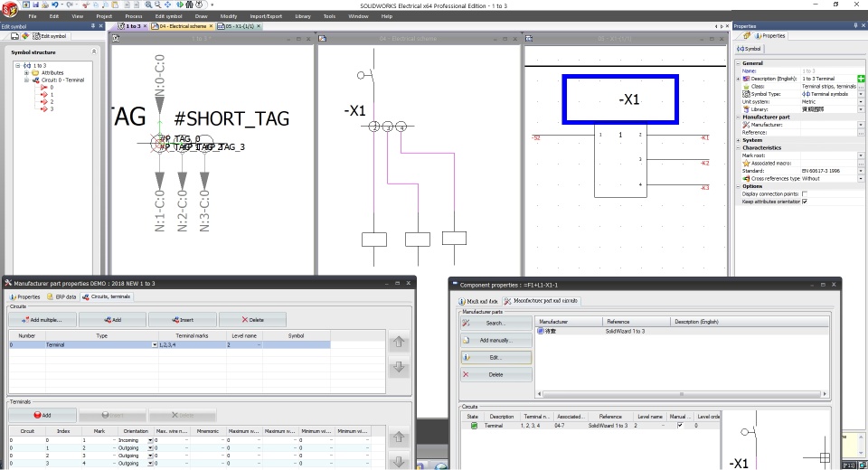The width and height of the screenshot is (868, 470).
Task: Open the Symbol Type dropdown in Properties
Action: (861, 95)
